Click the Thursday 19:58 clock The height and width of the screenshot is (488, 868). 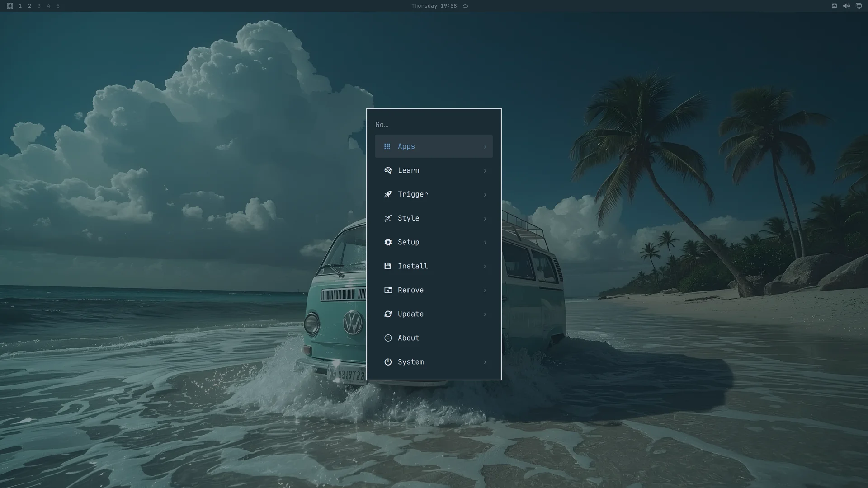click(434, 6)
